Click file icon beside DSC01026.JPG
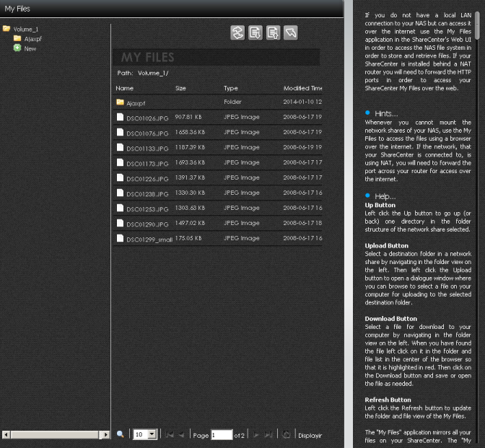 pos(120,117)
